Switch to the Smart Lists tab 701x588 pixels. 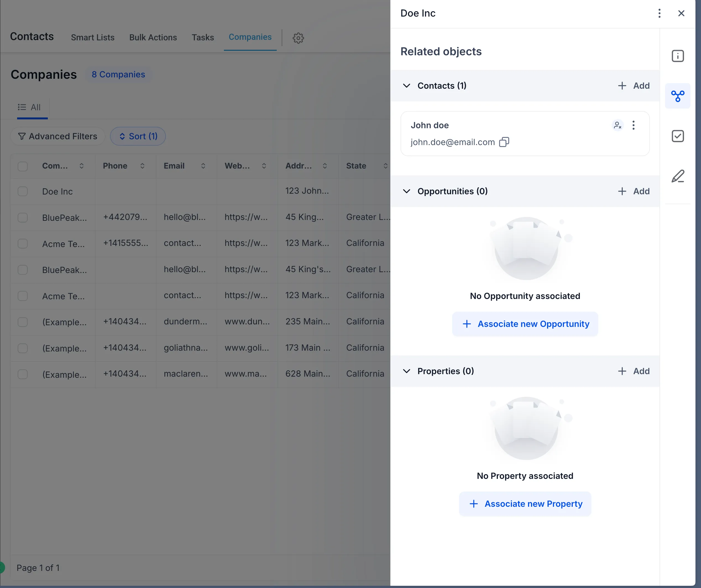93,37
